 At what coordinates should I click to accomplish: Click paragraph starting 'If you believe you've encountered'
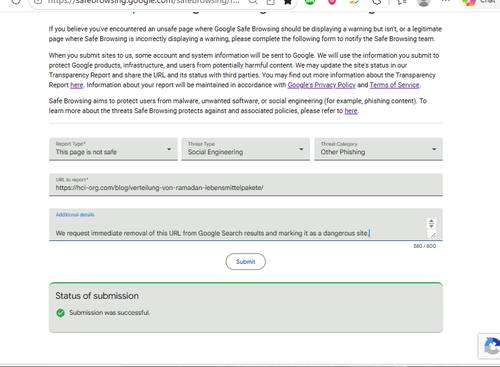(x=245, y=34)
